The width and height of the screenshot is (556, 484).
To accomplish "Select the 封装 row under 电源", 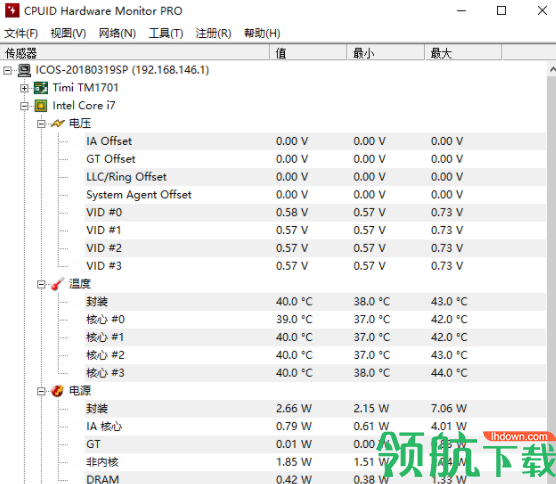I will pyautogui.click(x=315, y=408).
